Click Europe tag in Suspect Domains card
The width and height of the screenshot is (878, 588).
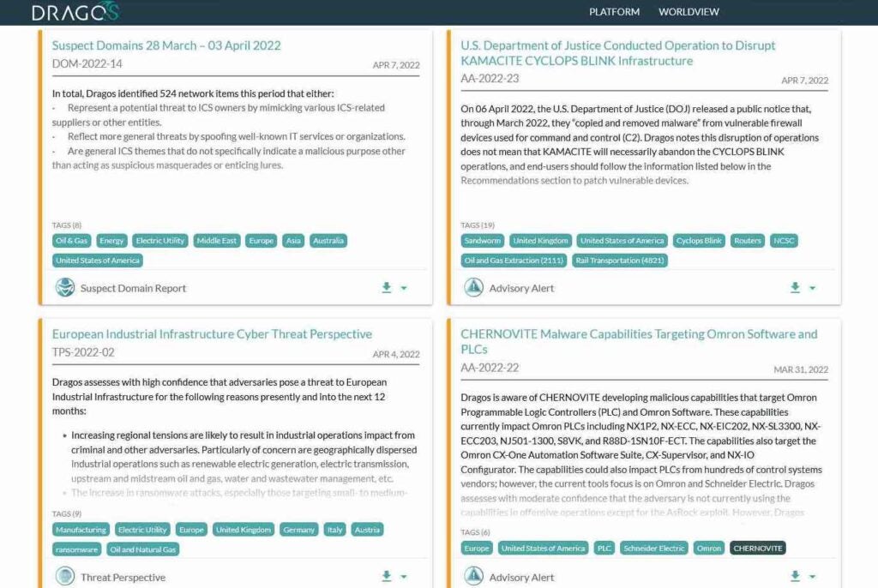261,241
